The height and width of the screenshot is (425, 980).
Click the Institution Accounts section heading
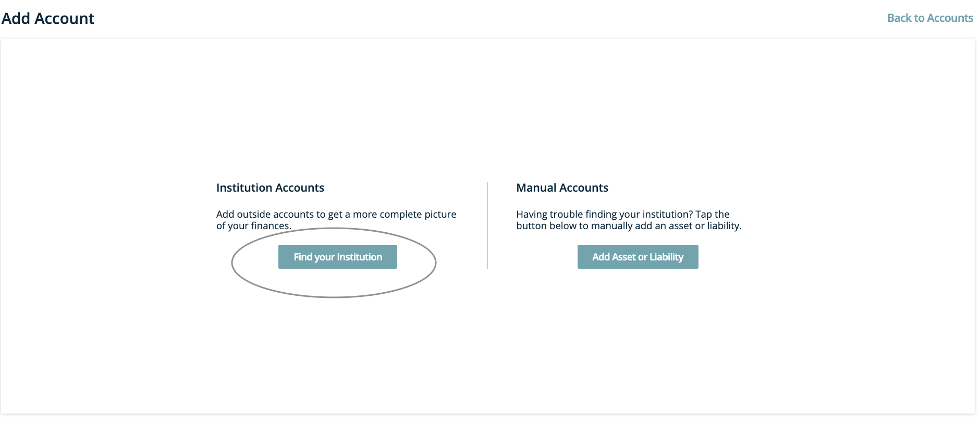pos(270,187)
